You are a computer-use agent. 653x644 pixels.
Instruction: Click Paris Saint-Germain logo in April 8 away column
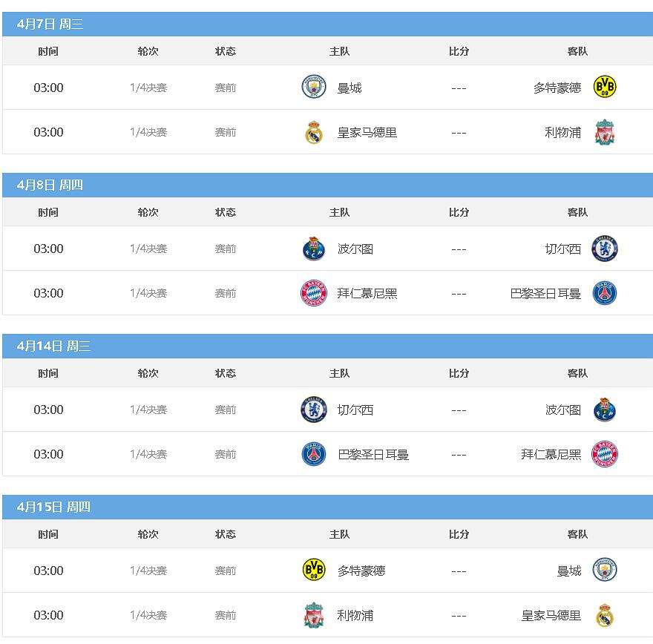pyautogui.click(x=605, y=293)
